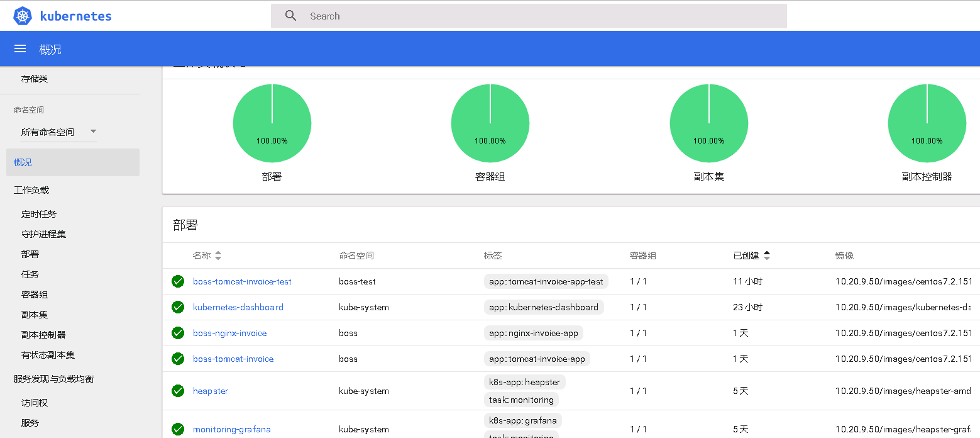This screenshot has width=980, height=438.
Task: Open 部署 in the sidebar
Action: (30, 254)
